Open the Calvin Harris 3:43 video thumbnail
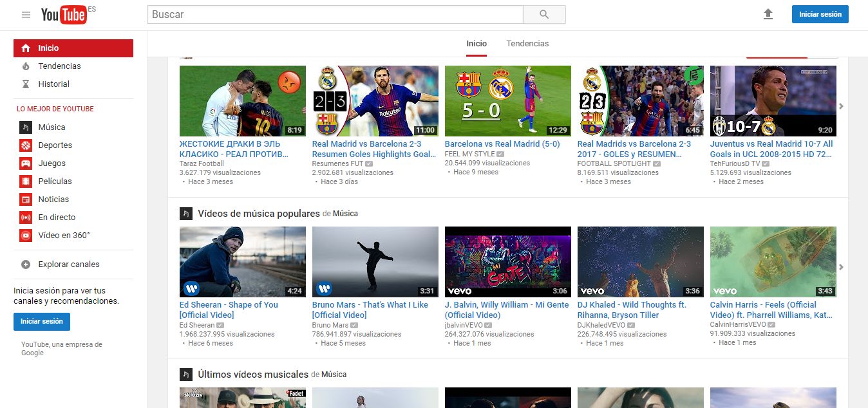 (773, 262)
